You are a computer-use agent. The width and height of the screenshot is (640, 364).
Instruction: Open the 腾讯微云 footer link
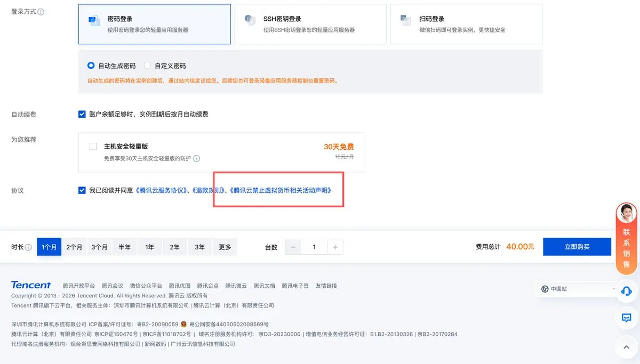click(236, 286)
